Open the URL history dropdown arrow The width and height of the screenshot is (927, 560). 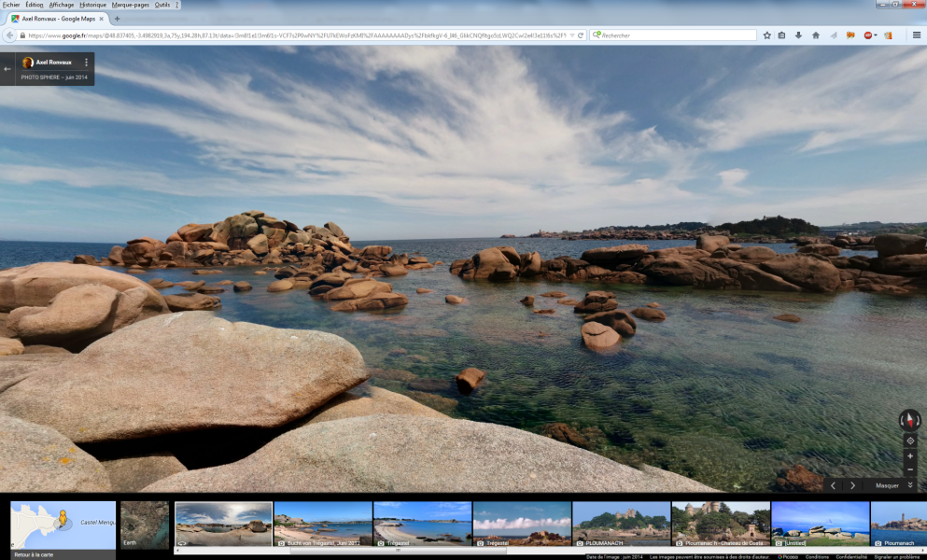tap(572, 35)
